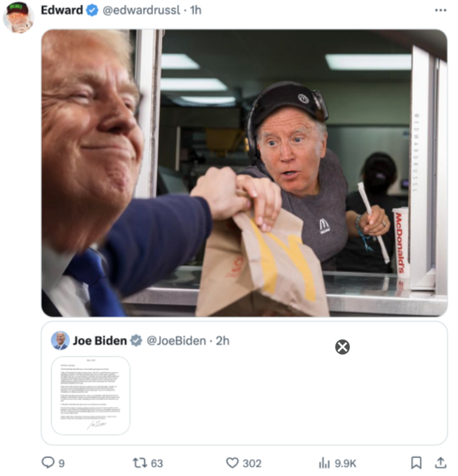View post analytics showing 9.9K views

point(324,463)
